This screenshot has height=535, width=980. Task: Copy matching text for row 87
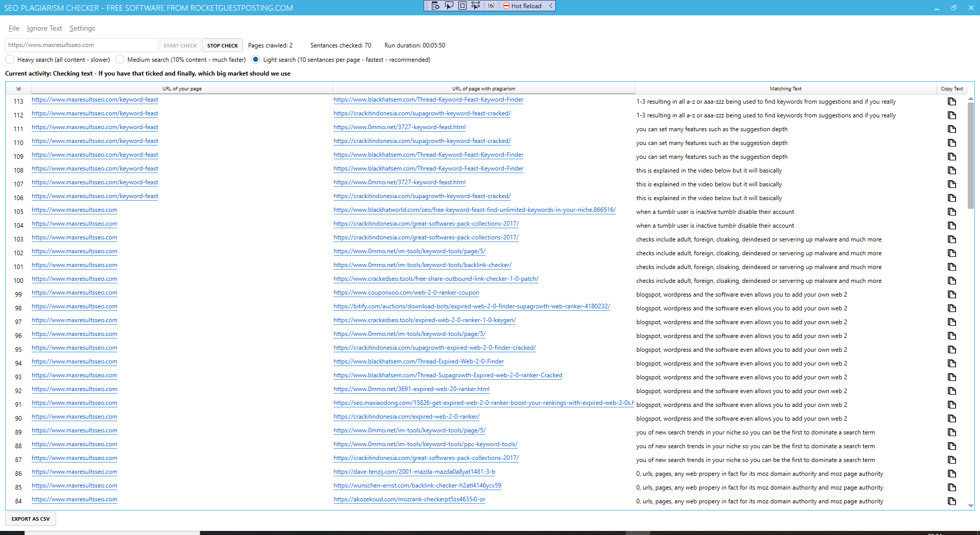pyautogui.click(x=951, y=460)
